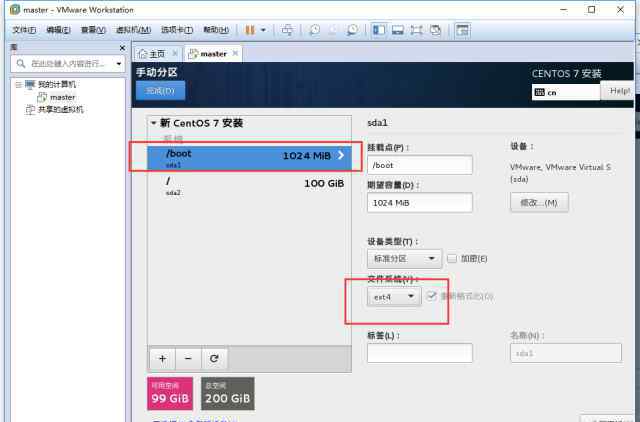Open the 帮助(H) menu
Image resolution: width=640 pixels, height=422 pixels.
[216, 30]
